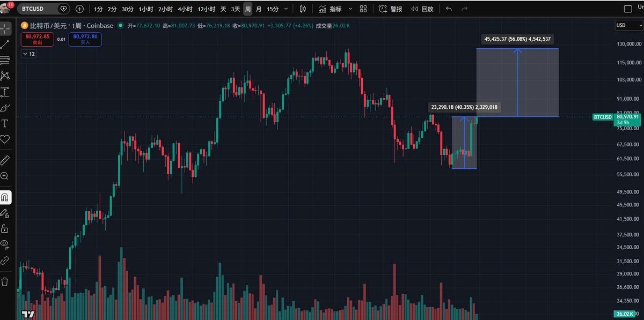Viewport: 644px width, 320px height.
Task: Expand the collapsed indicators legend showing 12
Action: pos(28,54)
